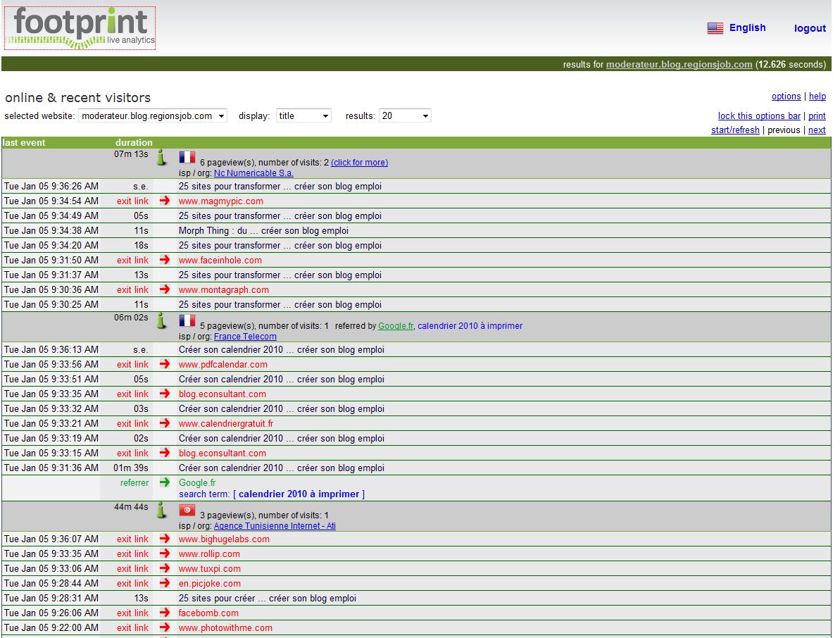Click green Google.fr link in referrer row

(x=197, y=482)
